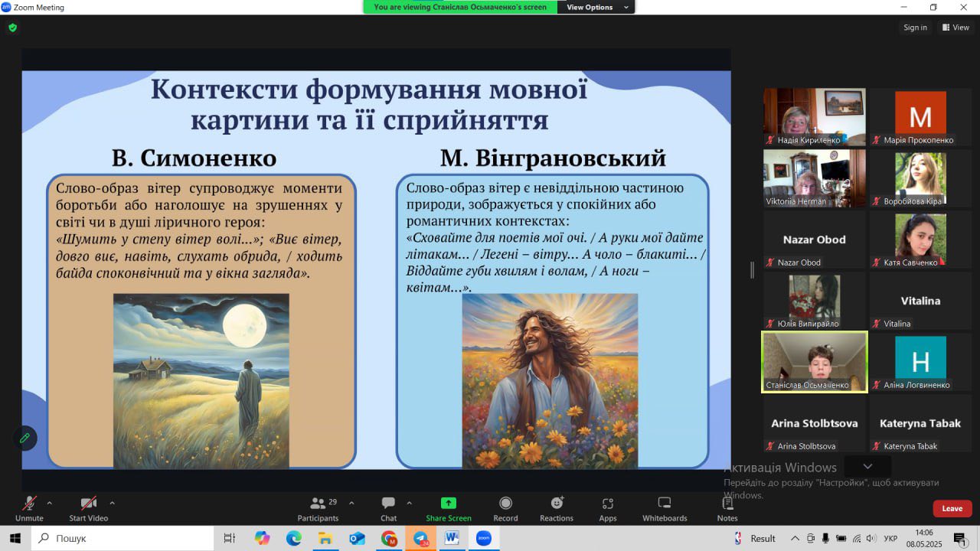Open the View Options dropdown
Viewport: 980px width, 551px height.
pyautogui.click(x=596, y=7)
